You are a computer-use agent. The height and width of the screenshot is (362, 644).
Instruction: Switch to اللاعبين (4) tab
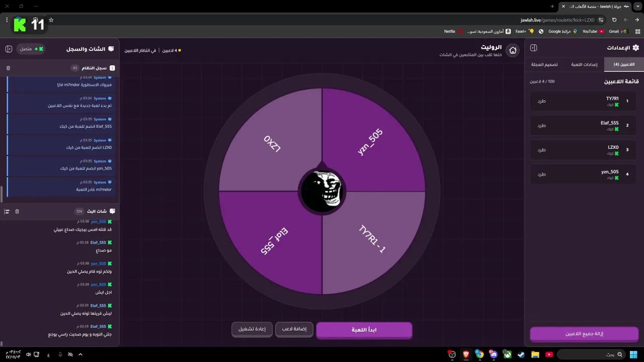tap(624, 64)
